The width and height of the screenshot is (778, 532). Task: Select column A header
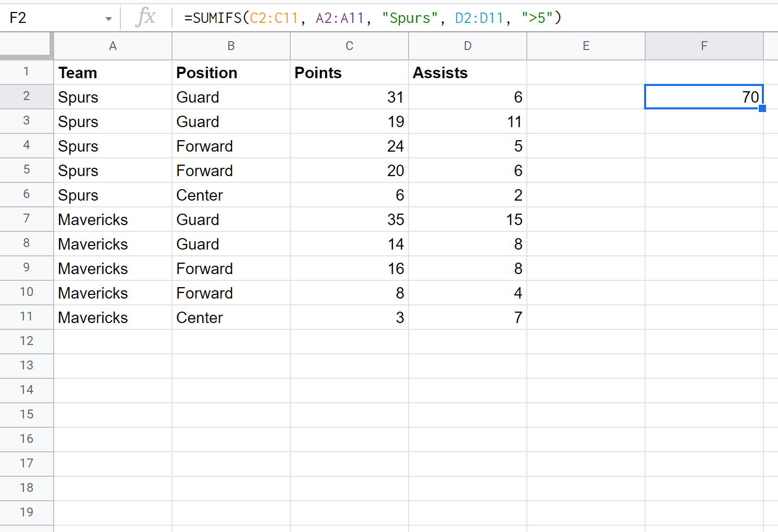pos(113,46)
